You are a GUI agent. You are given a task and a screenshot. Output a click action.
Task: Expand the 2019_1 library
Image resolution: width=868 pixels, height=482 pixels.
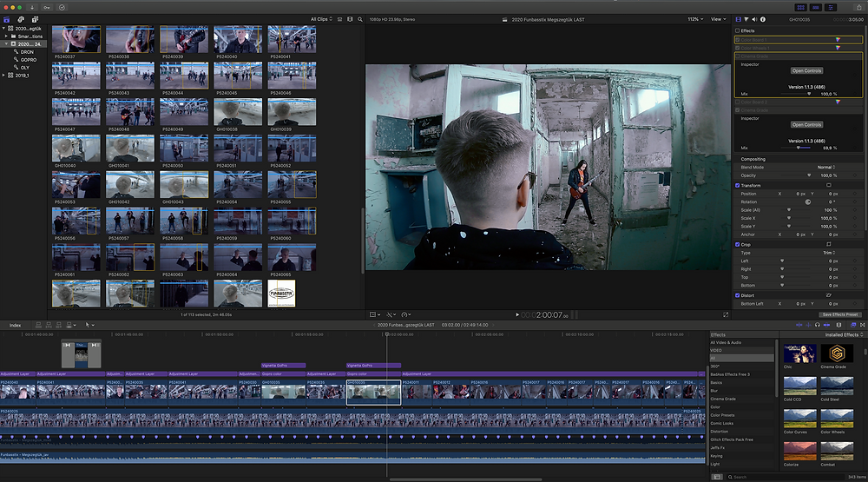[3, 76]
